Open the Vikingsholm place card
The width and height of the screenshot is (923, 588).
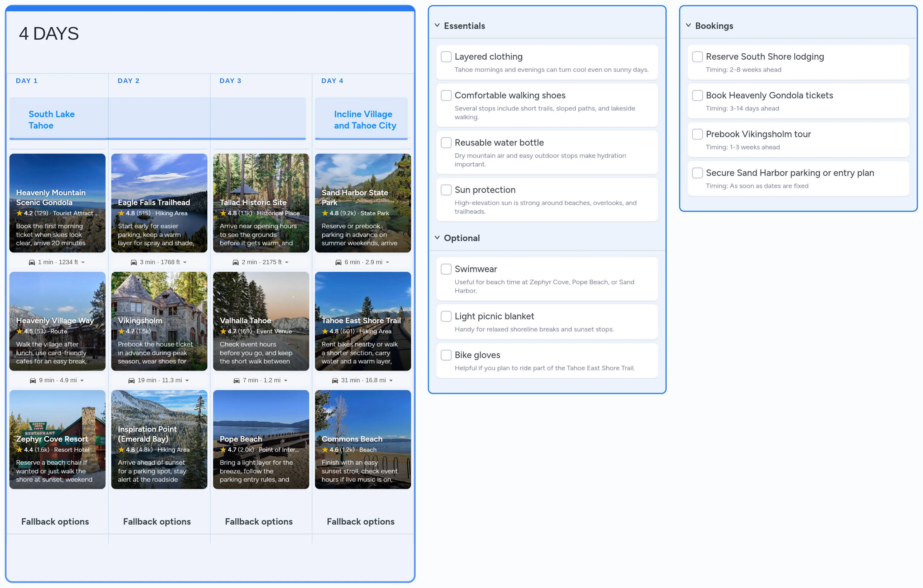(x=159, y=321)
